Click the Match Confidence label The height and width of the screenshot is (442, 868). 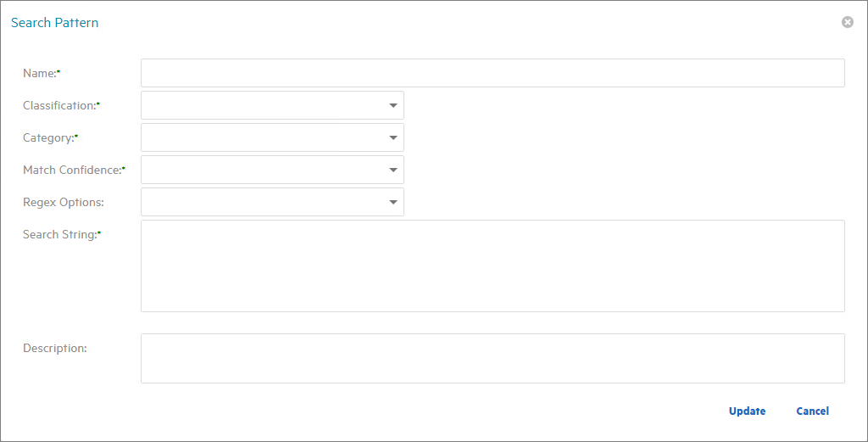(72, 171)
